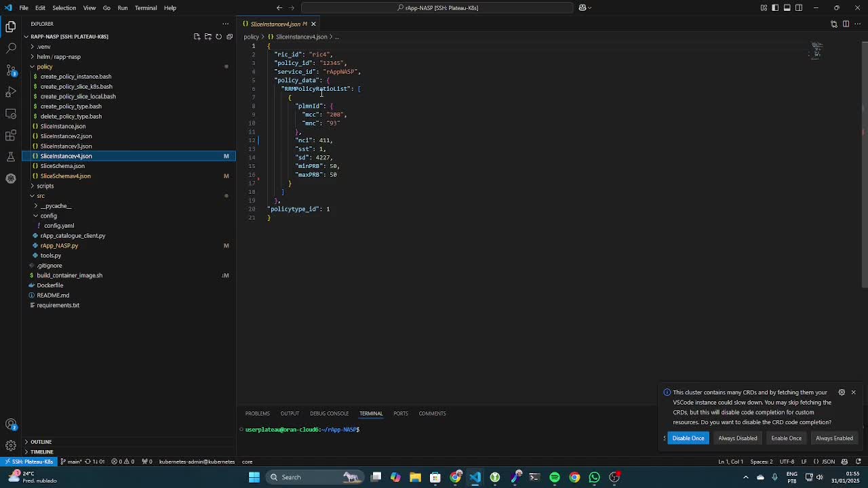Split the editor to the right
The height and width of the screenshot is (488, 868).
click(846, 24)
